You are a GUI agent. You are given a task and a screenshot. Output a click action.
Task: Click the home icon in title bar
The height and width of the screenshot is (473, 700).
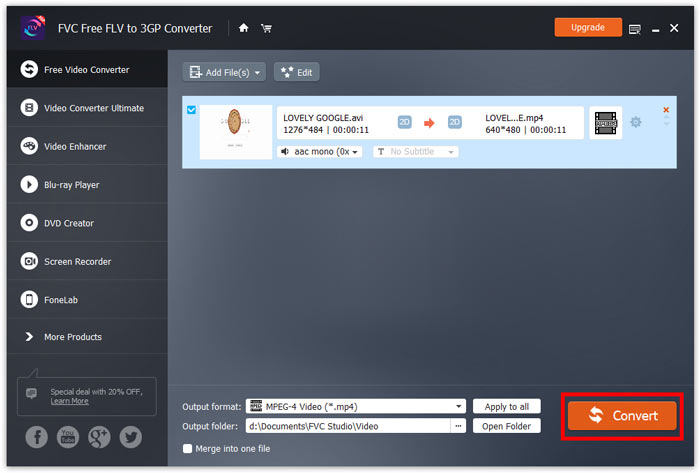(243, 28)
